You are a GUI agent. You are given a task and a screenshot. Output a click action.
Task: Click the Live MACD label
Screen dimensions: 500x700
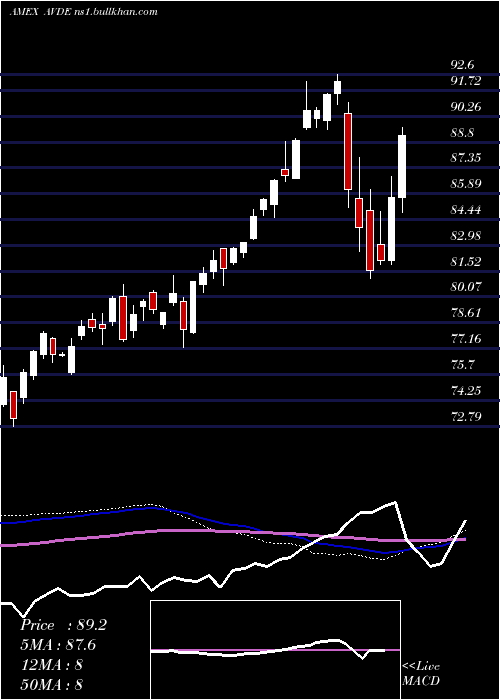[421, 674]
